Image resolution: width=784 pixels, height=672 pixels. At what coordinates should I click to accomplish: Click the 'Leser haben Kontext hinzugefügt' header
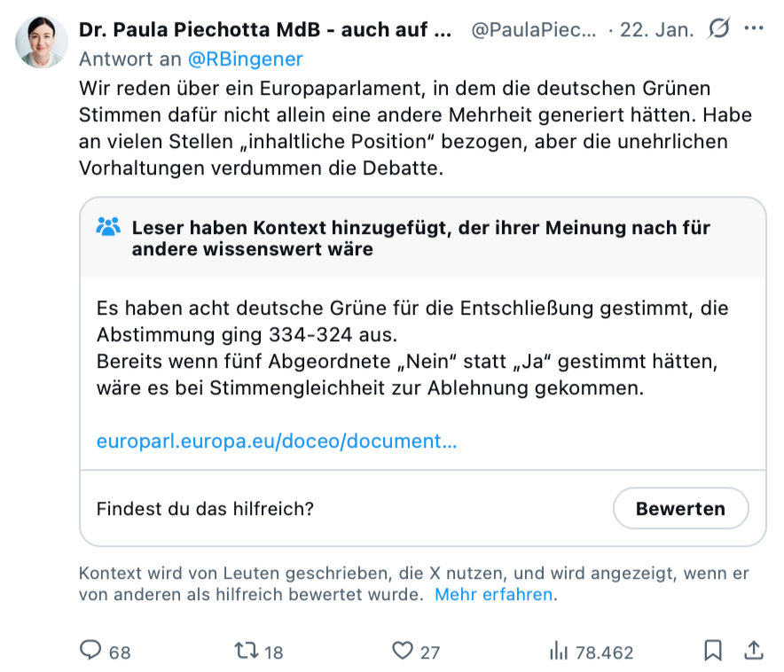click(x=420, y=238)
